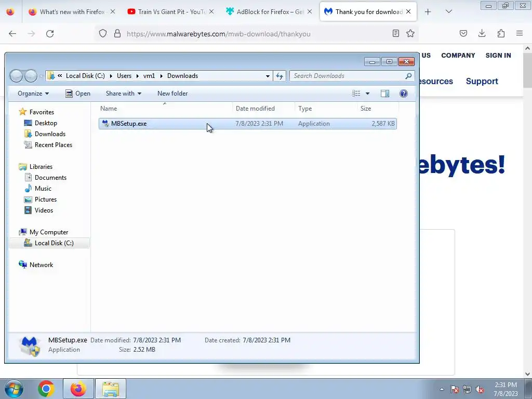Image resolution: width=532 pixels, height=399 pixels.
Task: Select Local Disk (C:) in navigation pane
Action: [x=49, y=243]
